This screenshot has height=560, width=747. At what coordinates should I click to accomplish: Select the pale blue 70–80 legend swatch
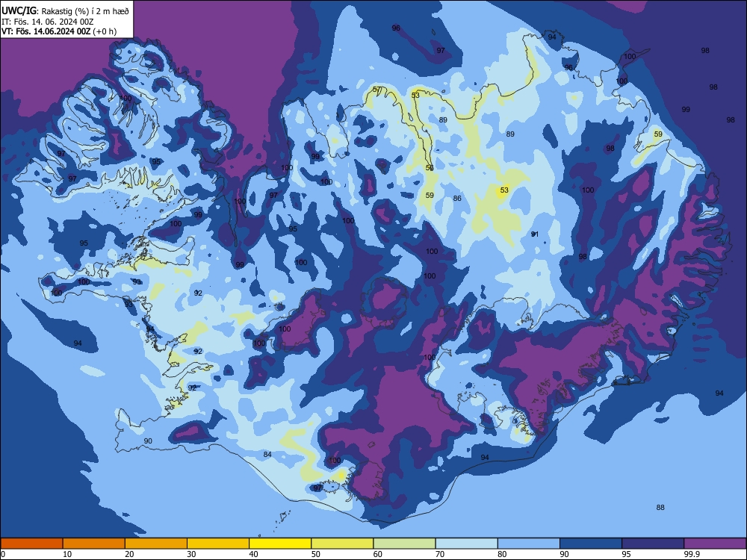coord(466,544)
